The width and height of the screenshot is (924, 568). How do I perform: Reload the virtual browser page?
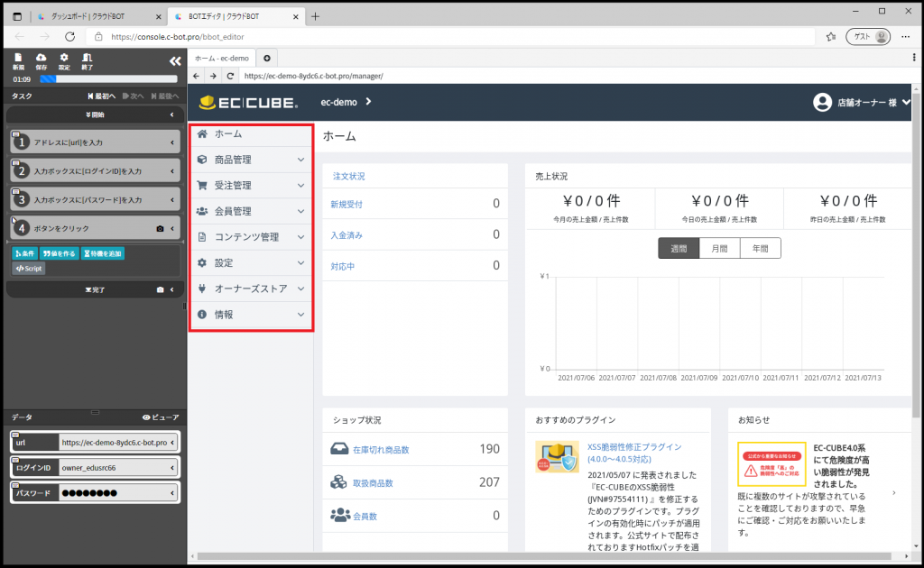point(230,76)
